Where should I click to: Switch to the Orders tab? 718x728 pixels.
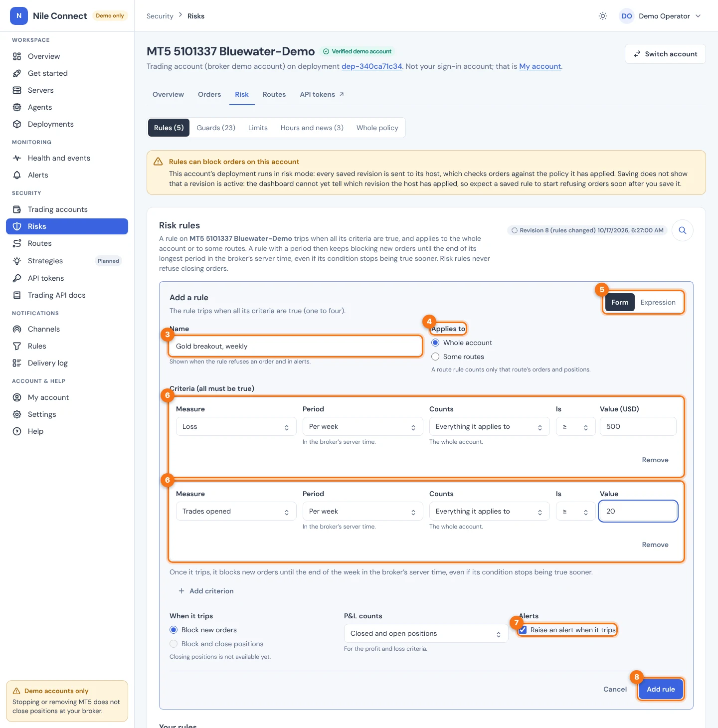(x=209, y=94)
